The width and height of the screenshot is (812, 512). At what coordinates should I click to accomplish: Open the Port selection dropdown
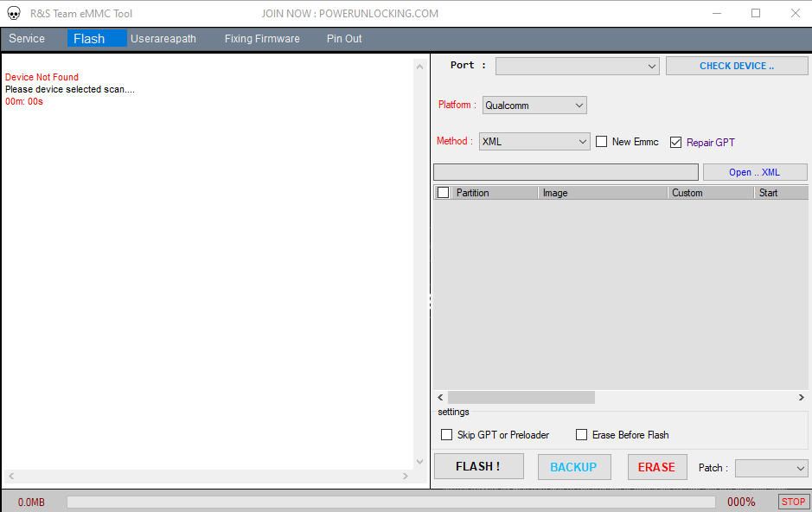(577, 66)
